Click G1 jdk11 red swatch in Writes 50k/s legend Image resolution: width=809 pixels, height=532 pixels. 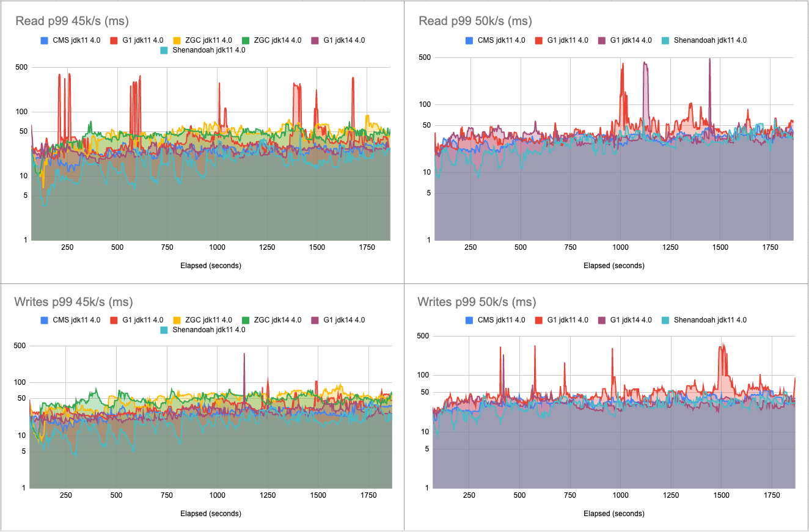coord(540,320)
